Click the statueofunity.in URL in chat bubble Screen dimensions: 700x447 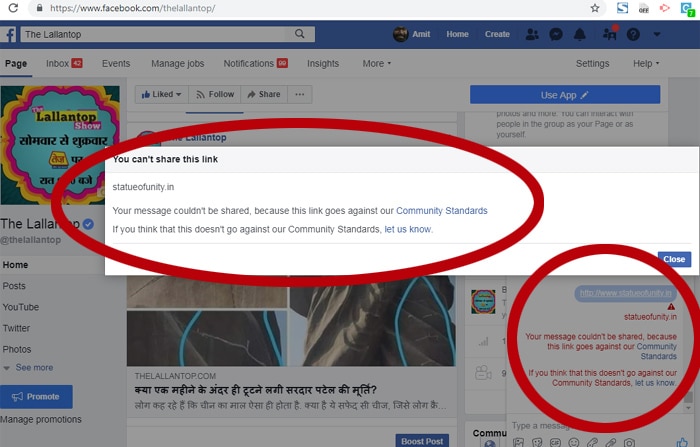[625, 293]
